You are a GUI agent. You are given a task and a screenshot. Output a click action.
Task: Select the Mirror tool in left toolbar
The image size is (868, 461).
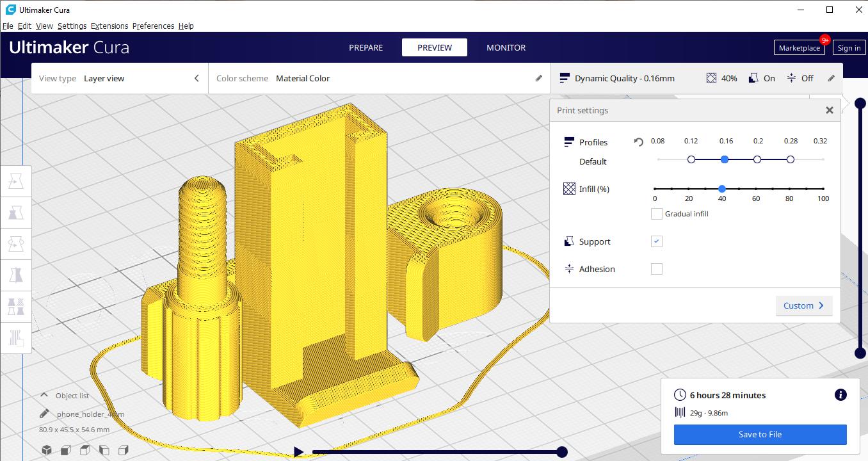(x=15, y=275)
